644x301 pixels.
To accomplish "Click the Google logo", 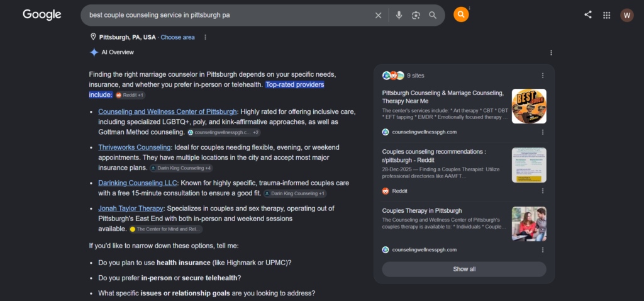I will [x=42, y=15].
